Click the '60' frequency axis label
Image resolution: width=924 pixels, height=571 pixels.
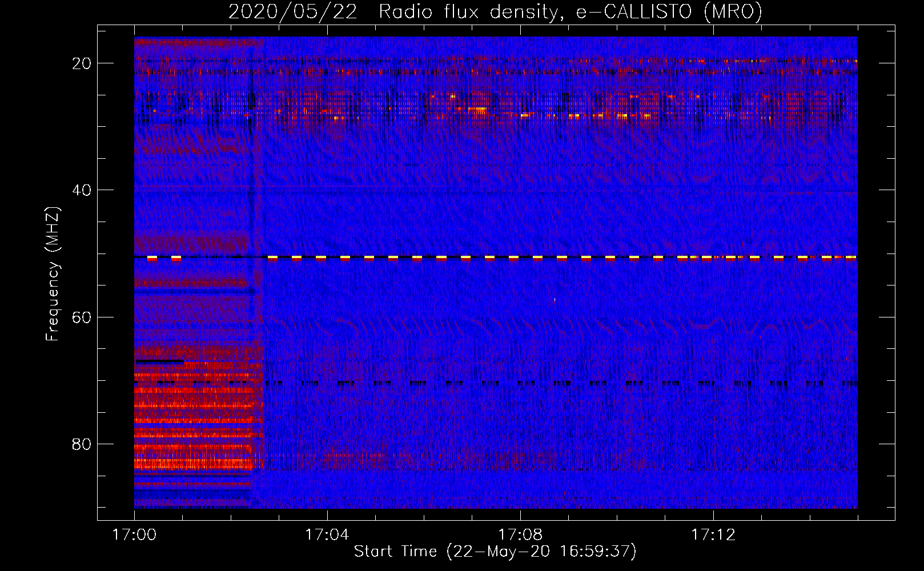point(82,317)
